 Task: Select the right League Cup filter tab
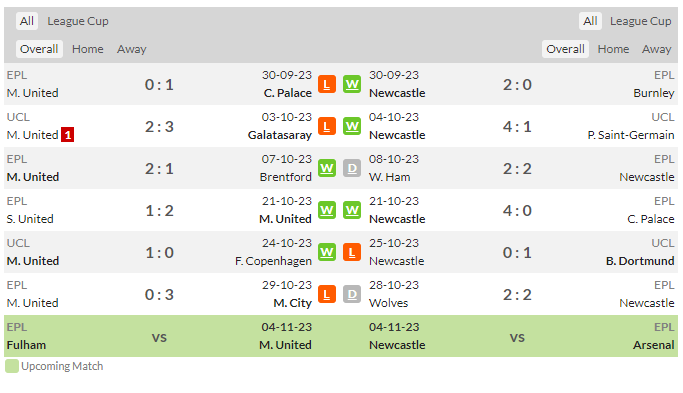point(640,21)
